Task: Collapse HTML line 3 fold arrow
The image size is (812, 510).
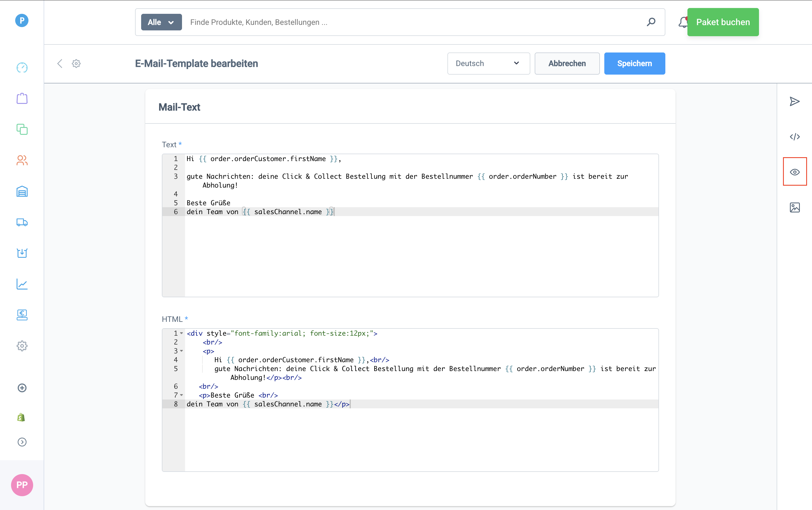Action: (x=181, y=351)
